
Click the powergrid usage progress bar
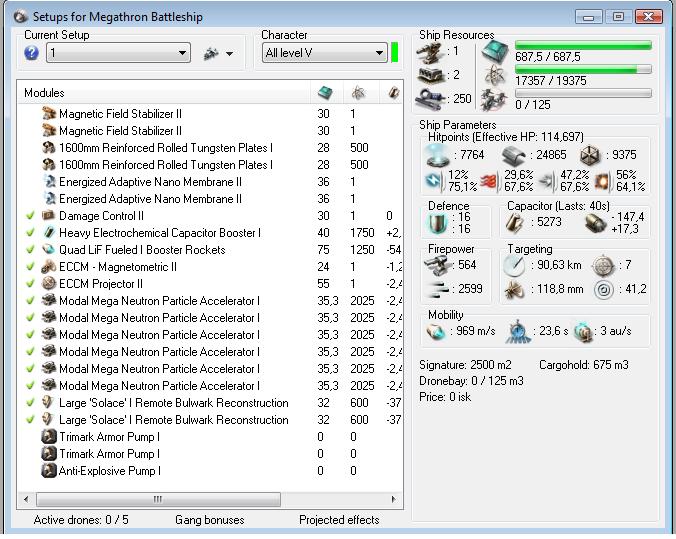coord(583,69)
